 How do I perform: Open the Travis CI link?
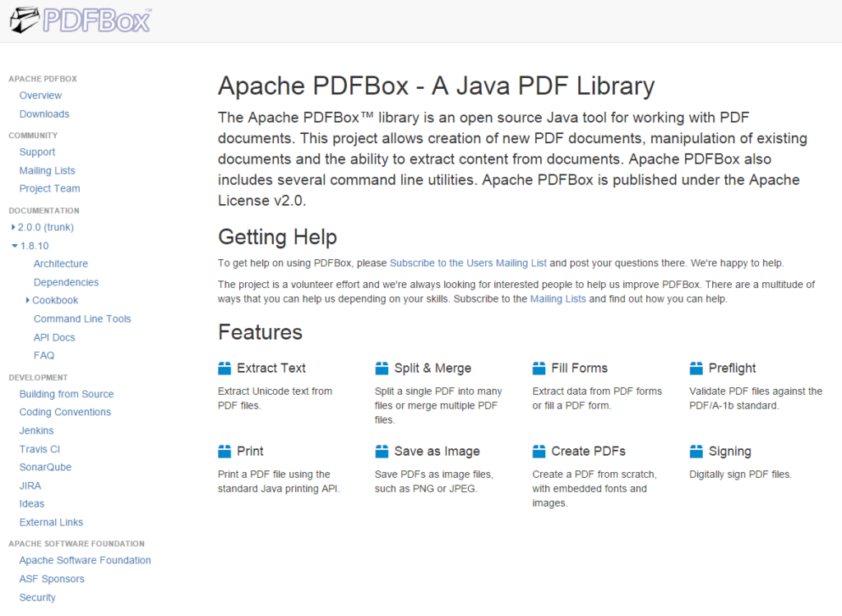click(39, 450)
